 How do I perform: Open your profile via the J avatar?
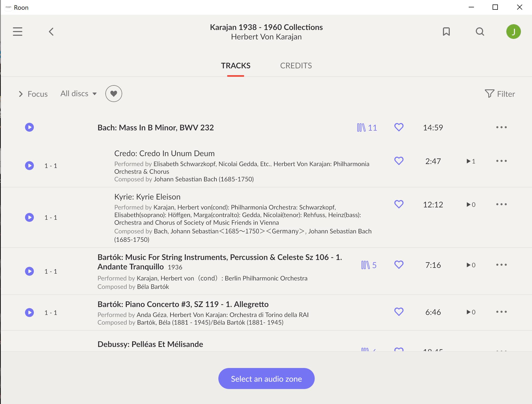coord(514,31)
